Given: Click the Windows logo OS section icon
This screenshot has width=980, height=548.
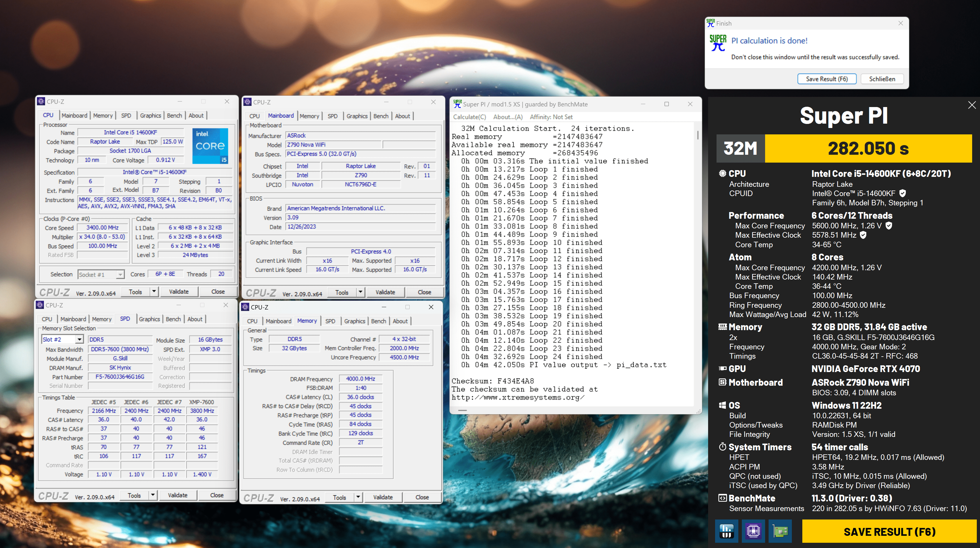Looking at the screenshot, I should point(722,405).
